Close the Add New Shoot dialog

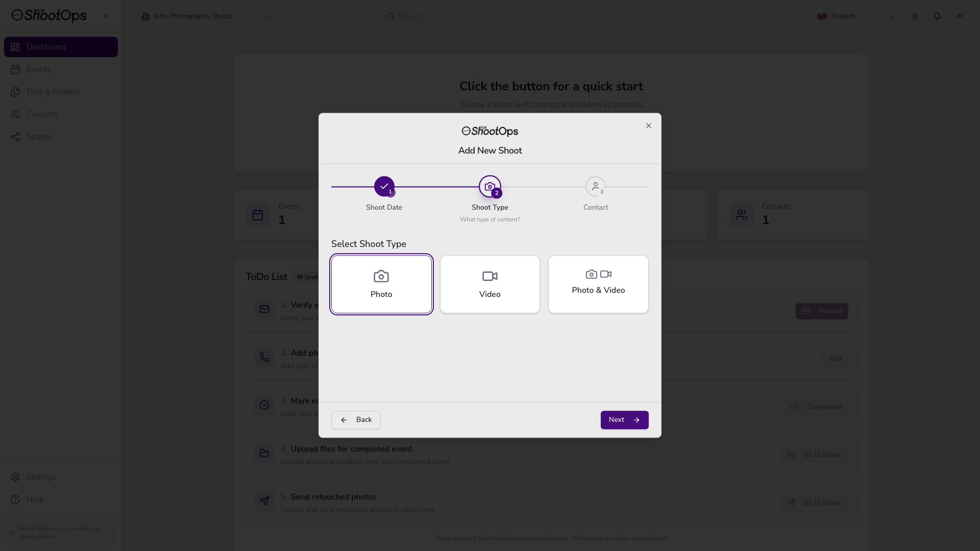point(649,126)
